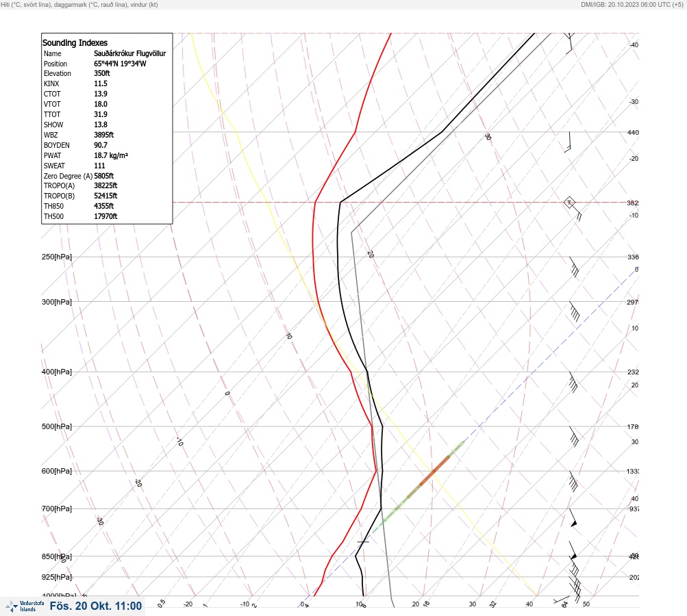Click the '850[hPa]' pressure label

click(57, 556)
